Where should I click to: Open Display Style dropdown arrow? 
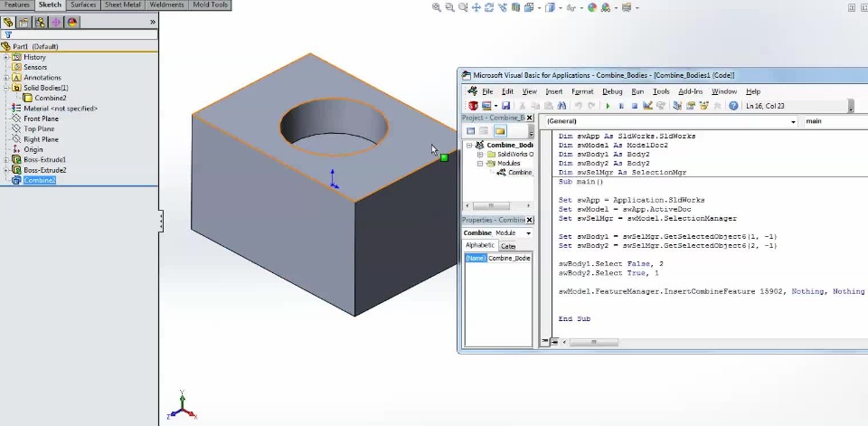(560, 8)
